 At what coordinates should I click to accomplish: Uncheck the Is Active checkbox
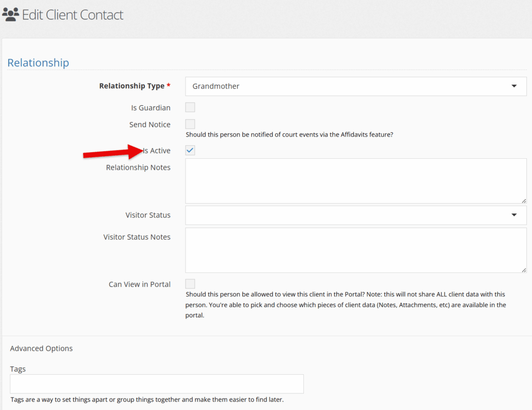coord(190,151)
